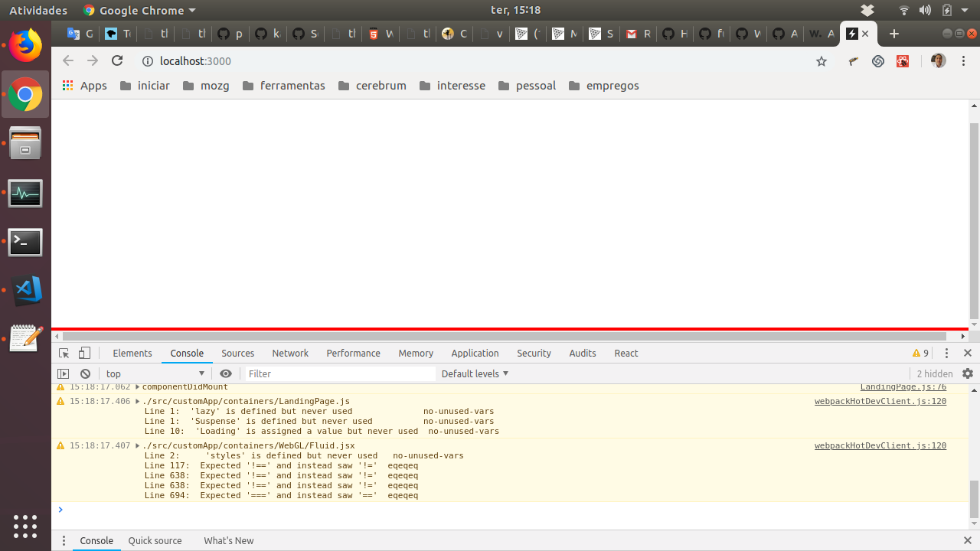The height and width of the screenshot is (551, 980).
Task: Bookmark the page with the star icon
Action: click(822, 60)
